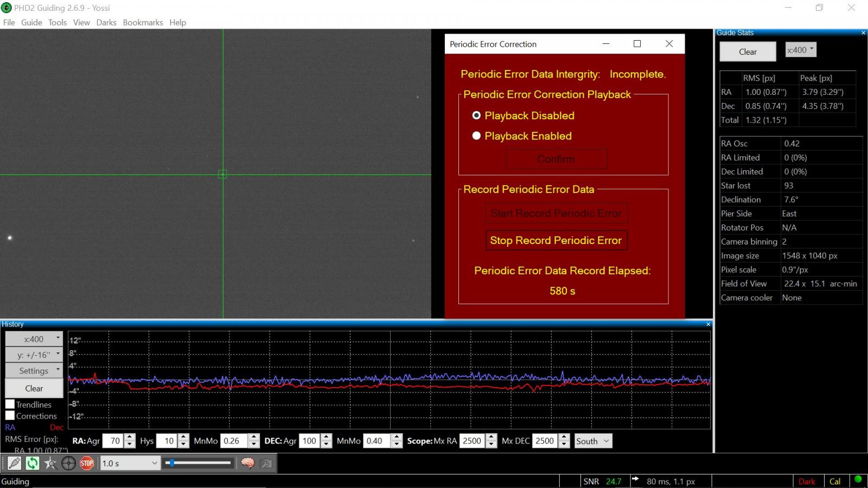
Task: Close the Periodic Error Correction dialog
Action: [669, 44]
